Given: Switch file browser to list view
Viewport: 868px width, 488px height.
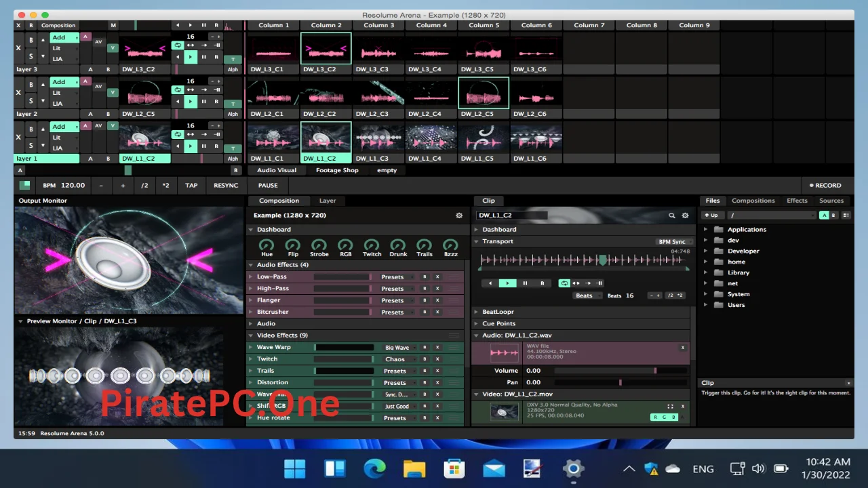Looking at the screenshot, I should [x=846, y=216].
